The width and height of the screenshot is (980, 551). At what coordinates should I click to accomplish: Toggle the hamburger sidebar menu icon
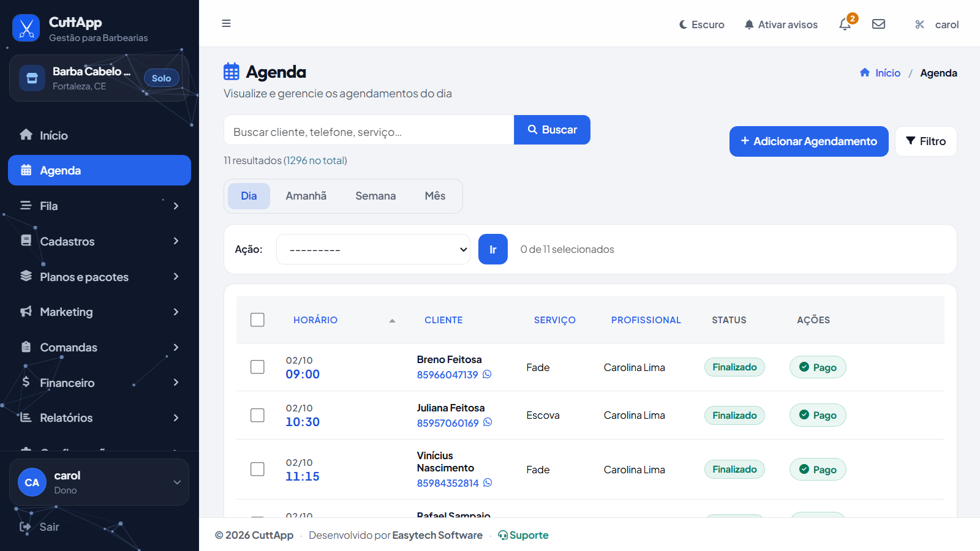pos(226,23)
